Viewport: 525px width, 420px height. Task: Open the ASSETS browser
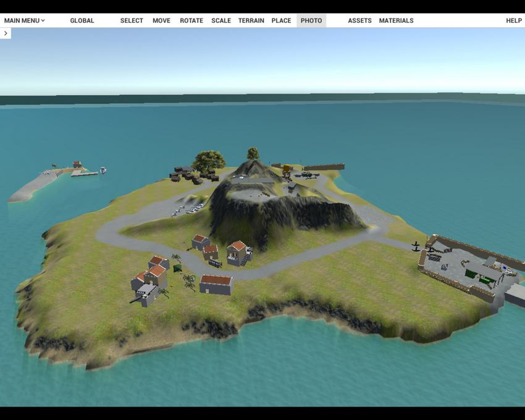click(359, 20)
